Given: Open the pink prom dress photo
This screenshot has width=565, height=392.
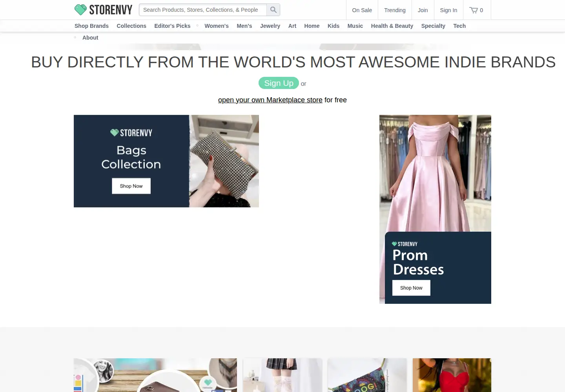Looking at the screenshot, I should (435, 173).
